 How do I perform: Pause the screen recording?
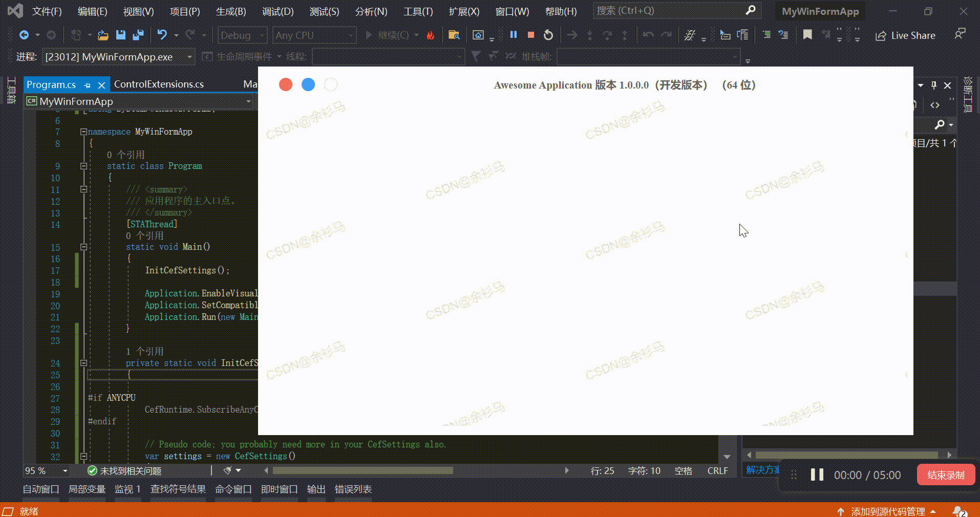(x=816, y=475)
